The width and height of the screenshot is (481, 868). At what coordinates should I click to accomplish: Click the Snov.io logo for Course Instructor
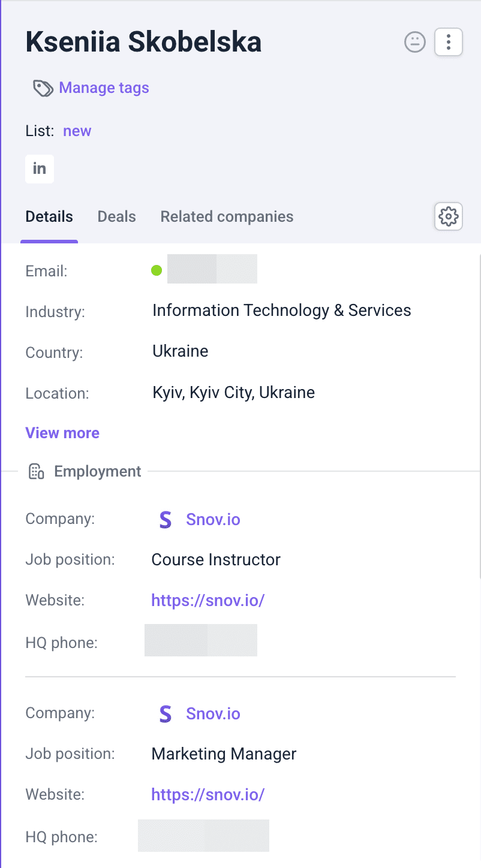165,520
